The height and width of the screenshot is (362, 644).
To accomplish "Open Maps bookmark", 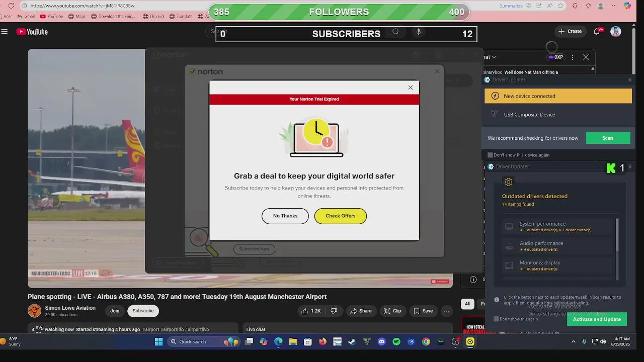I will click(x=77, y=16).
